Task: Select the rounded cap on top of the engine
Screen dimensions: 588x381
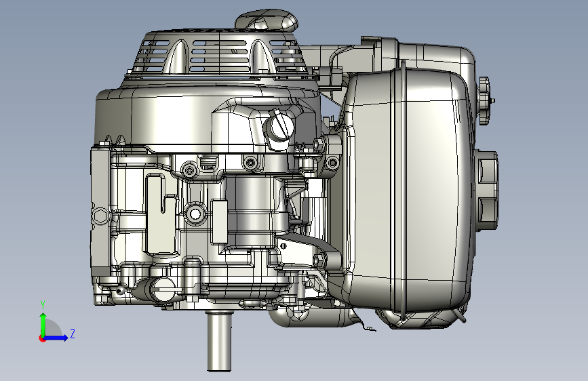Action: pos(267,20)
